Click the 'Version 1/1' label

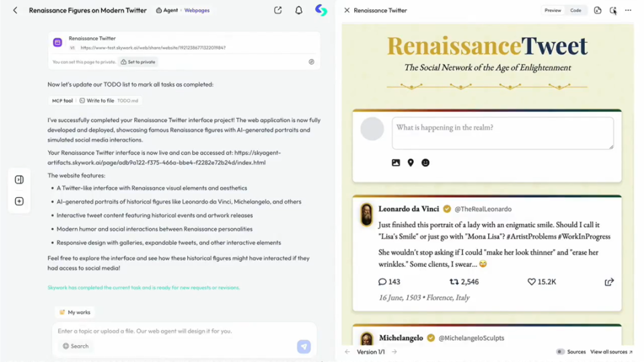tap(370, 352)
